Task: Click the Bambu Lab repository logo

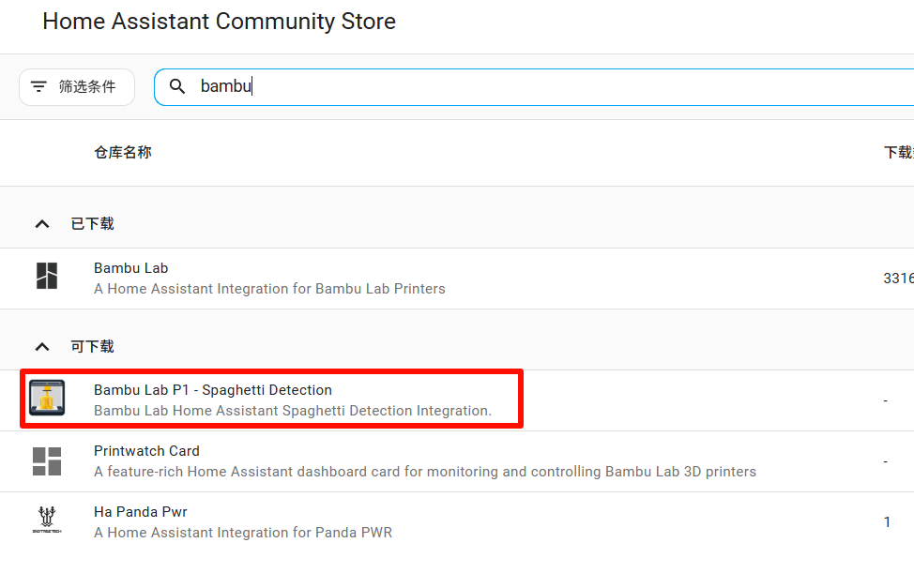Action: [47, 277]
